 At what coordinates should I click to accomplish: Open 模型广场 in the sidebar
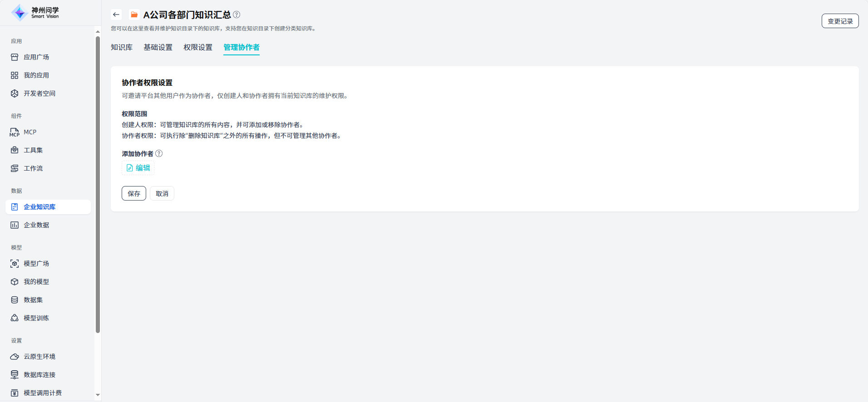36,264
